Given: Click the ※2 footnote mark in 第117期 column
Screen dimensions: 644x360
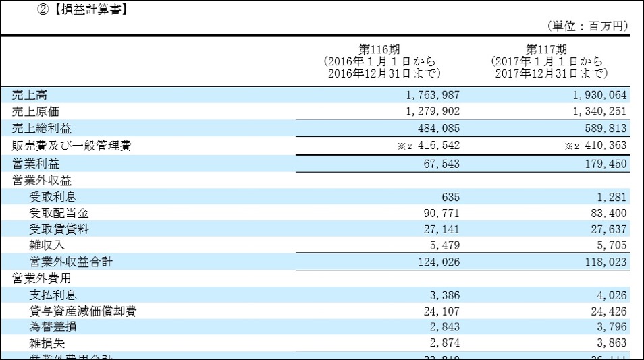Looking at the screenshot, I should [x=572, y=146].
